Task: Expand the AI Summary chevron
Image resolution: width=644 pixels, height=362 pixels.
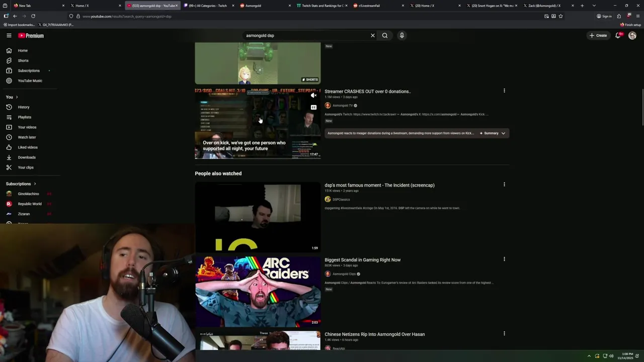Action: (503, 133)
